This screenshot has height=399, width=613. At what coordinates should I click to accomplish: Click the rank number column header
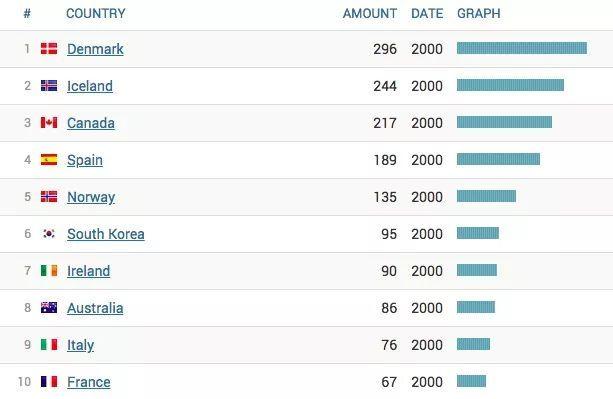(x=27, y=14)
